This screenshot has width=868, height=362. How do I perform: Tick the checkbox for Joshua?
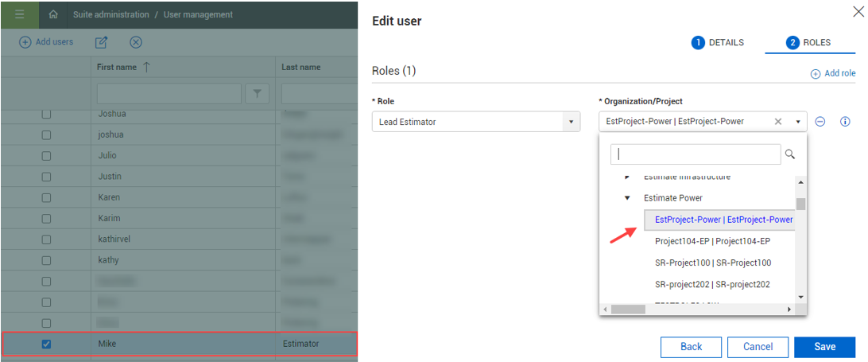point(46,114)
